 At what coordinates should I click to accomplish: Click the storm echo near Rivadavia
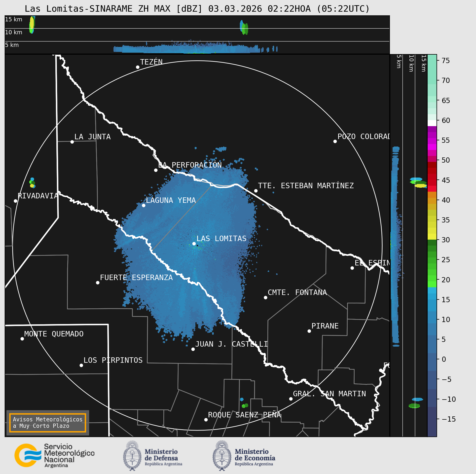point(32,183)
